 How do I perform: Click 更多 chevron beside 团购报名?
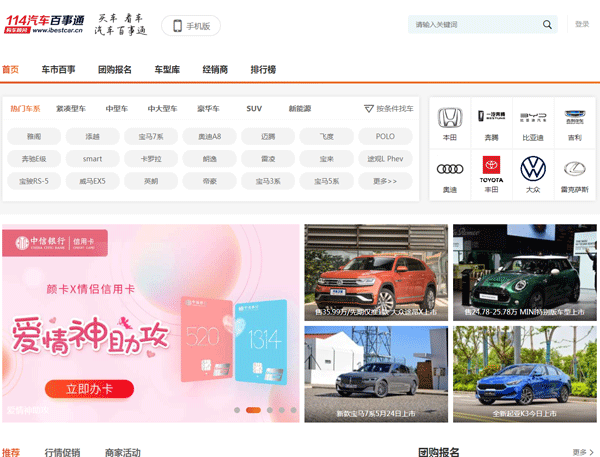(x=583, y=452)
